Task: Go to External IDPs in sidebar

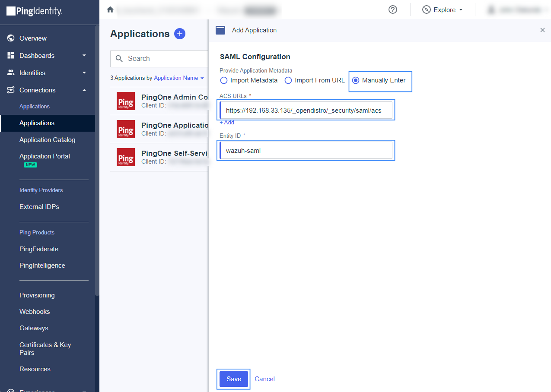Action: point(39,207)
